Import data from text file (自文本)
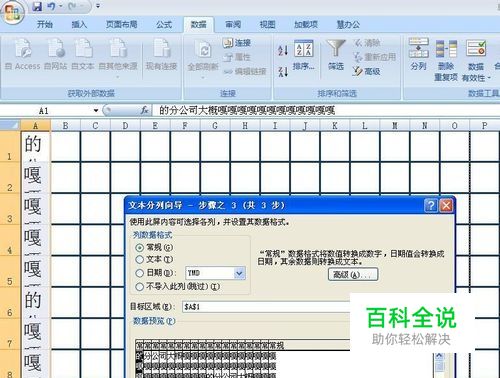This screenshot has height=378, width=500. [x=83, y=54]
